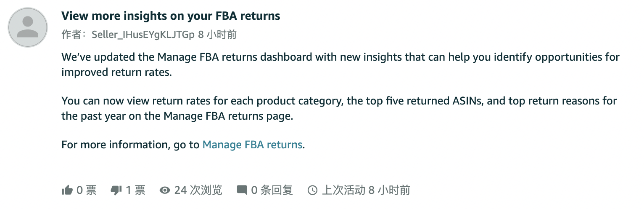Click the eye views icon
Screen dimensions: 644x209
pyautogui.click(x=165, y=190)
